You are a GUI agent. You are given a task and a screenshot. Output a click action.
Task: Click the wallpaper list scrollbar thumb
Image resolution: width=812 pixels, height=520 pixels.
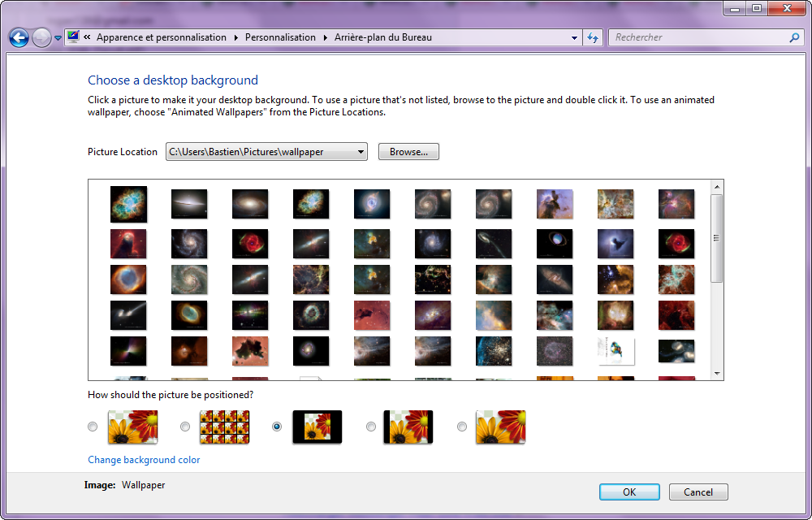[716, 237]
